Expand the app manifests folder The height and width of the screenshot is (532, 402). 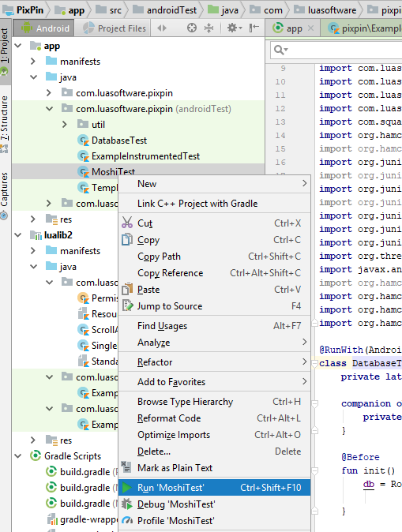click(33, 61)
